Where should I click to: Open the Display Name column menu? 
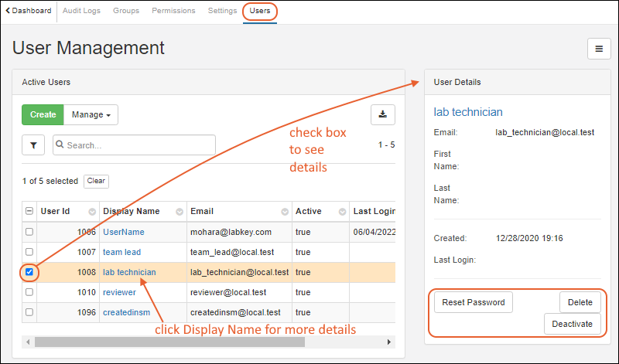(x=180, y=212)
